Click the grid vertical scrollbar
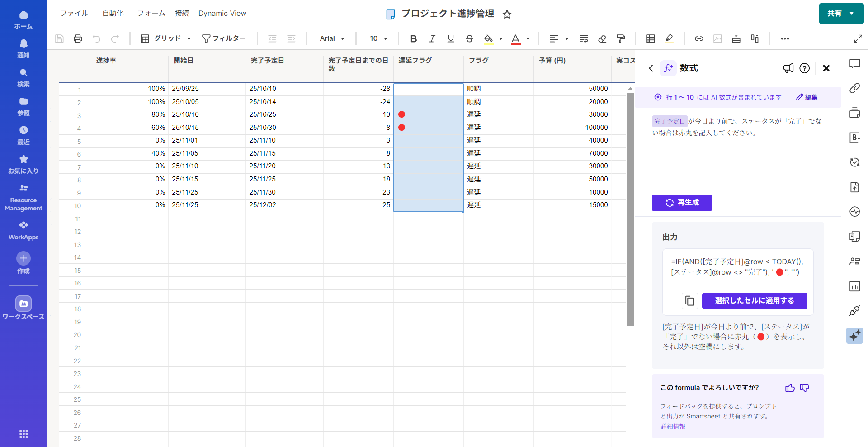Viewport: 868px width, 447px height. click(630, 208)
